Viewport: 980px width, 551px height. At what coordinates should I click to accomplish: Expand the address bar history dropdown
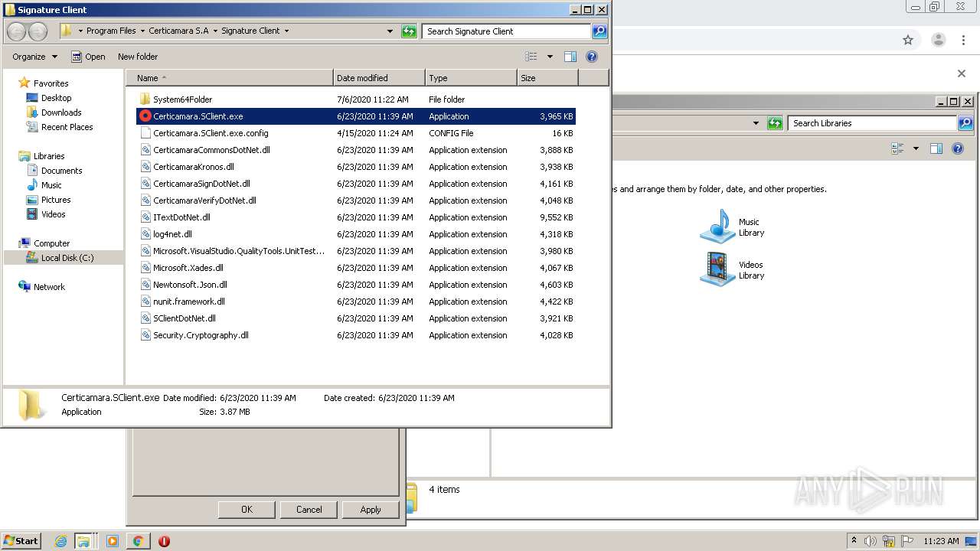coord(390,31)
